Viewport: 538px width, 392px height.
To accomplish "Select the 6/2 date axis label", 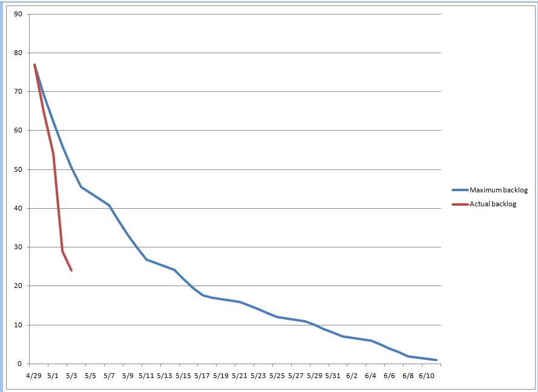I will pos(352,376).
